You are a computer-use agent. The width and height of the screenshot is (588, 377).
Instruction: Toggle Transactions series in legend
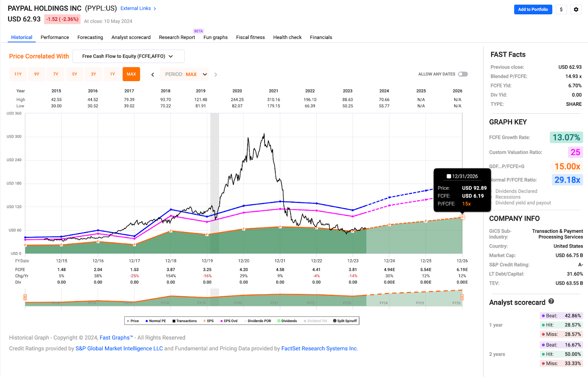(x=184, y=321)
